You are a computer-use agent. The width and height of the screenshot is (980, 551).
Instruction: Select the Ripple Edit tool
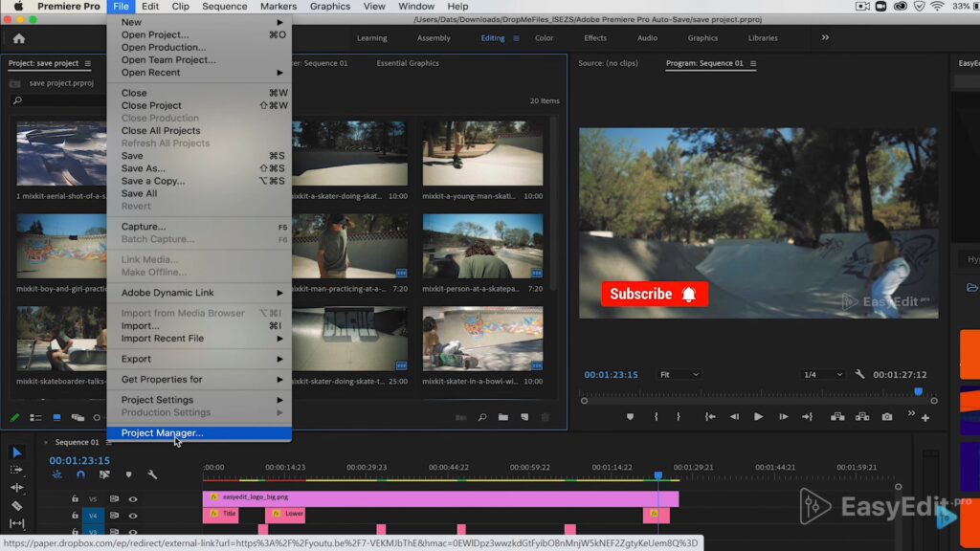17,487
